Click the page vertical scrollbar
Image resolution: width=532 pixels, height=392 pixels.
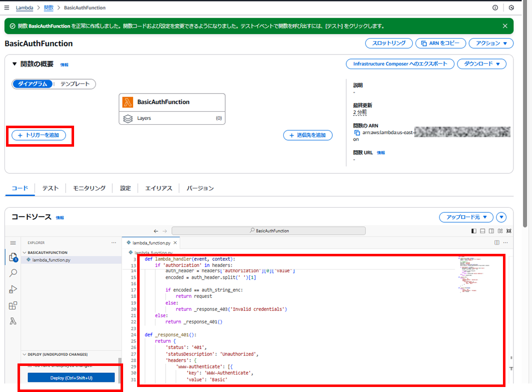525,115
